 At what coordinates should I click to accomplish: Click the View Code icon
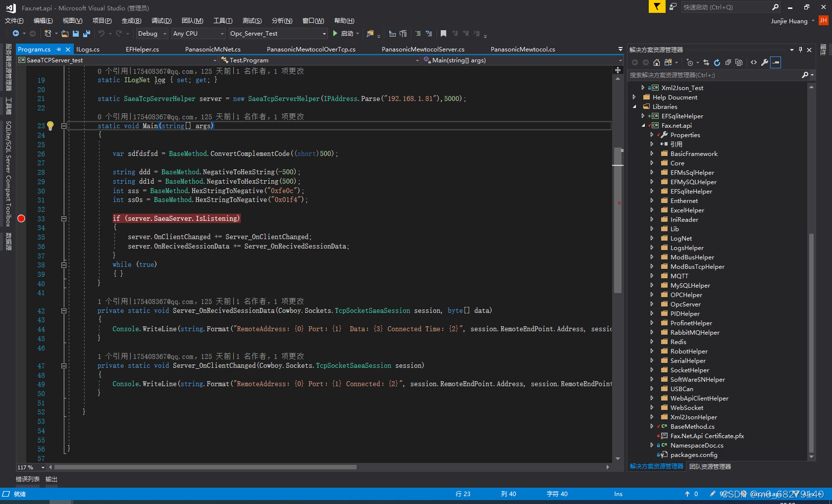(754, 62)
